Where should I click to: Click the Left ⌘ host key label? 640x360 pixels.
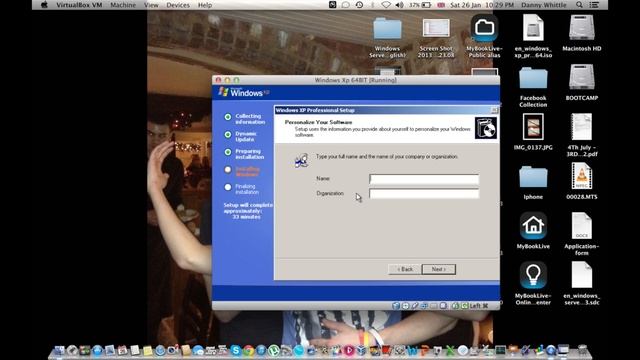point(479,306)
